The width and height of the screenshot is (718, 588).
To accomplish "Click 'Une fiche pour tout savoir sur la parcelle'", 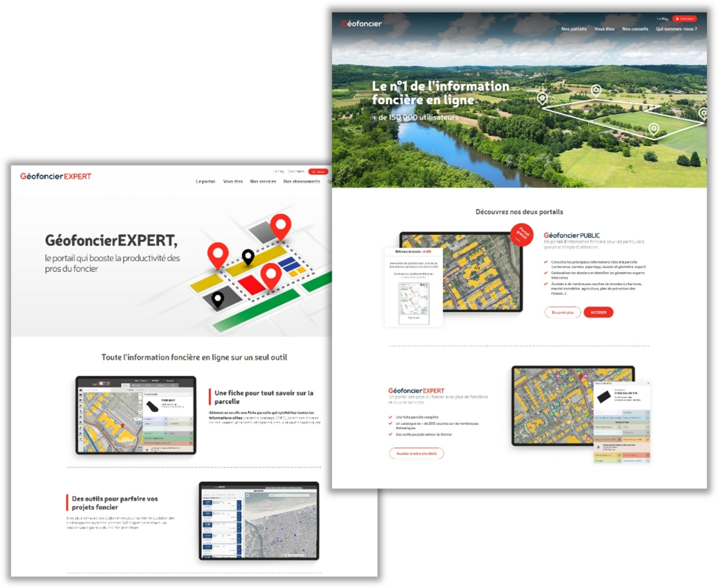I will [x=264, y=397].
